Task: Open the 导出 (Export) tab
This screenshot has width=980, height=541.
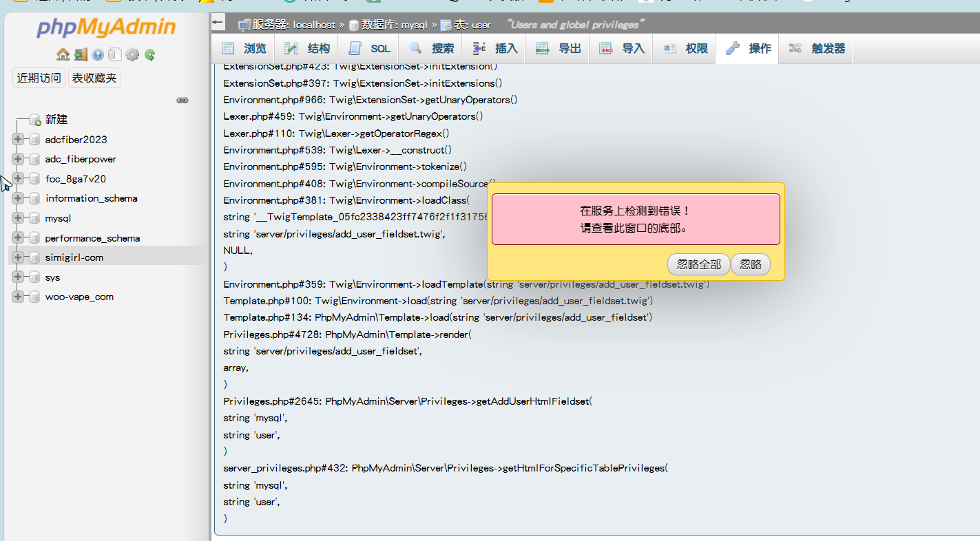Action: (559, 49)
